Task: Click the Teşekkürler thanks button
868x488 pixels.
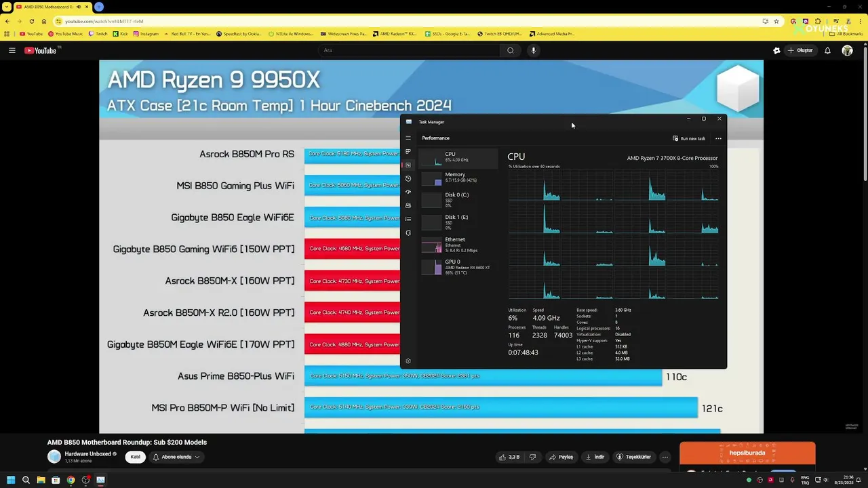Action: (633, 457)
